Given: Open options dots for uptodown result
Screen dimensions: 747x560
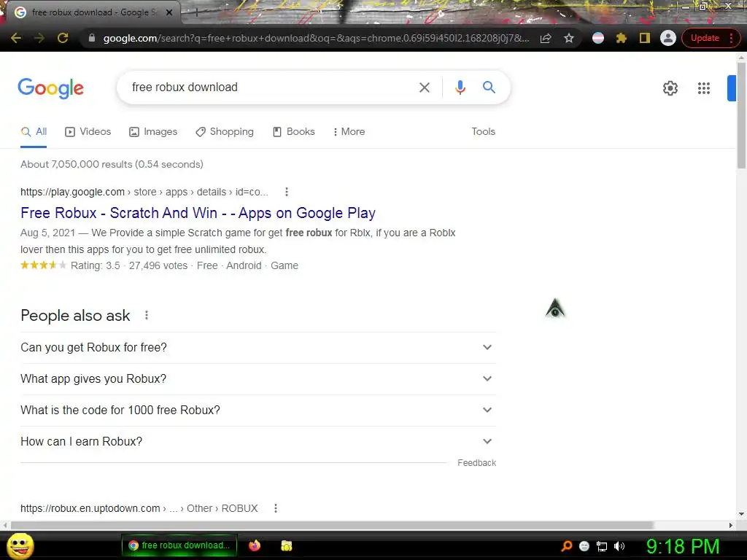Looking at the screenshot, I should tap(275, 508).
